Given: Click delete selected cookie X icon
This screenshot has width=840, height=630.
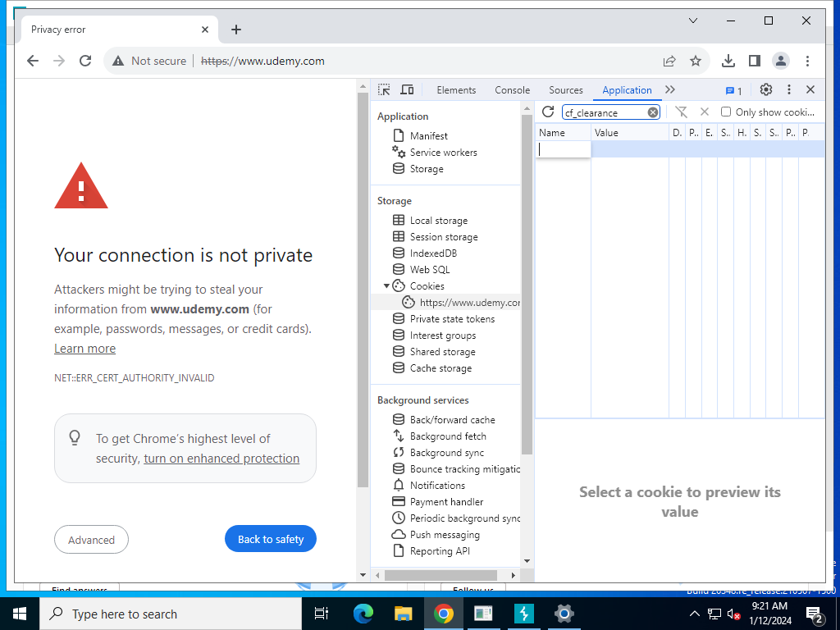Looking at the screenshot, I should (x=705, y=112).
